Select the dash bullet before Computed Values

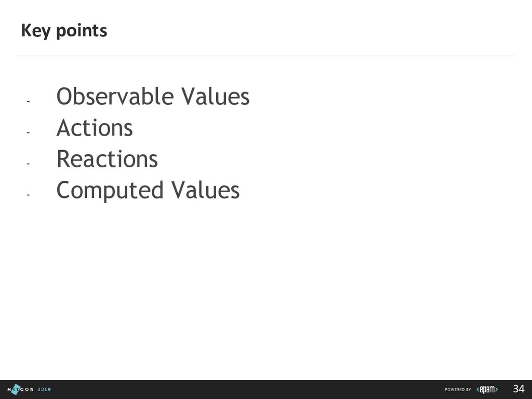(29, 194)
